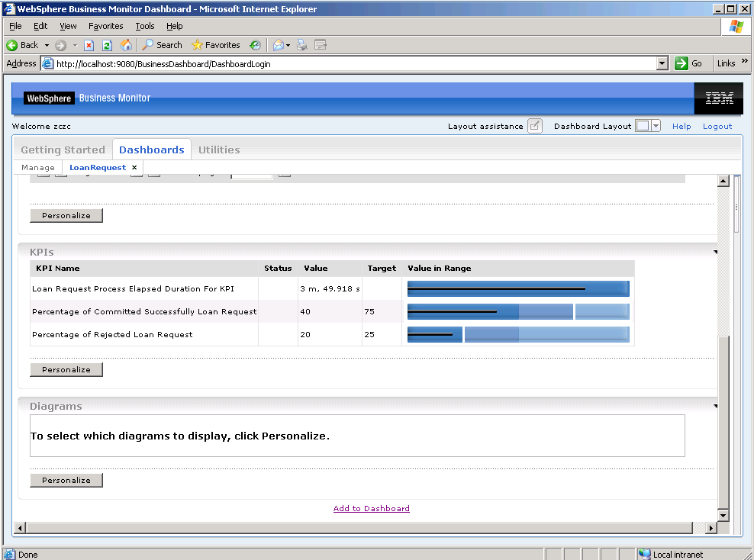This screenshot has width=754, height=560.
Task: Click Personalize in the Diagrams section
Action: point(66,480)
